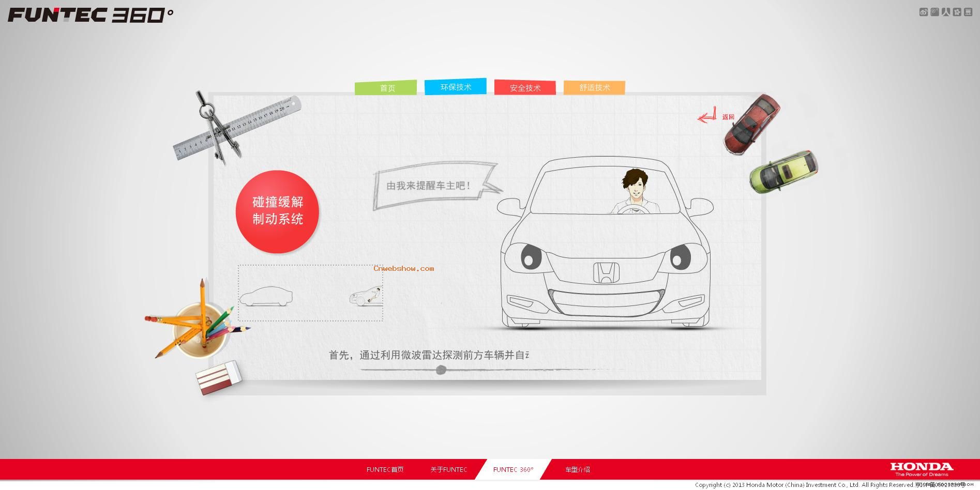Open 车型介绍 in the bottom navigation
Screen dimensions: 980x490
tap(578, 469)
